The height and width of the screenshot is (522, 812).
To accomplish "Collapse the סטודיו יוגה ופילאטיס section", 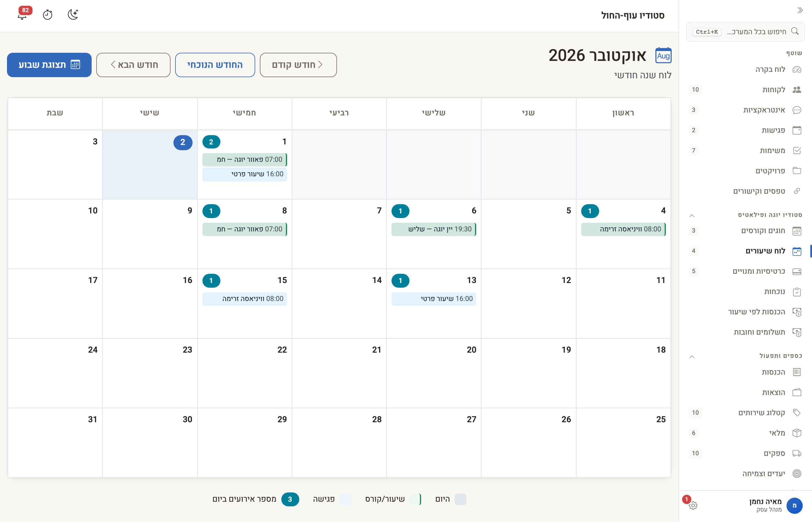I will (692, 215).
